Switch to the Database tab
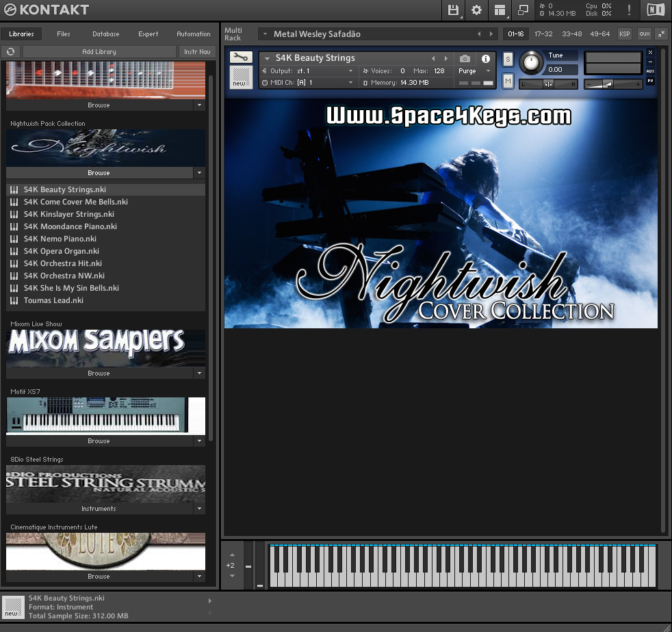This screenshot has height=632, width=672. (106, 34)
